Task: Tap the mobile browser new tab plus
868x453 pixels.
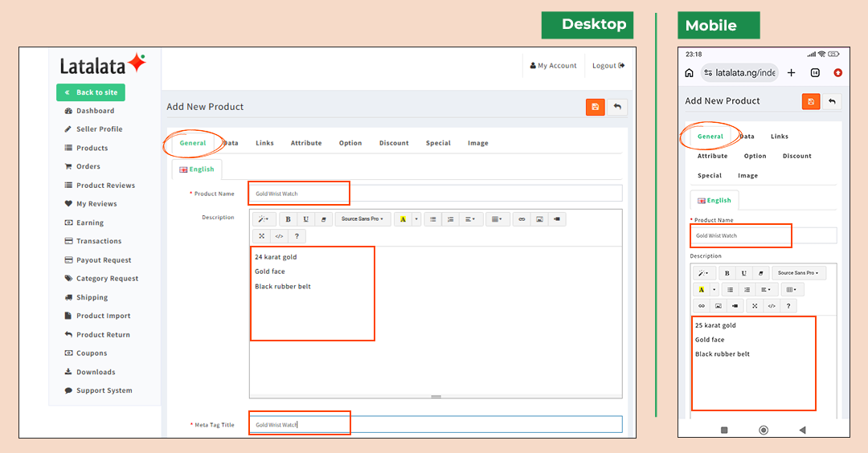Action: [x=791, y=73]
